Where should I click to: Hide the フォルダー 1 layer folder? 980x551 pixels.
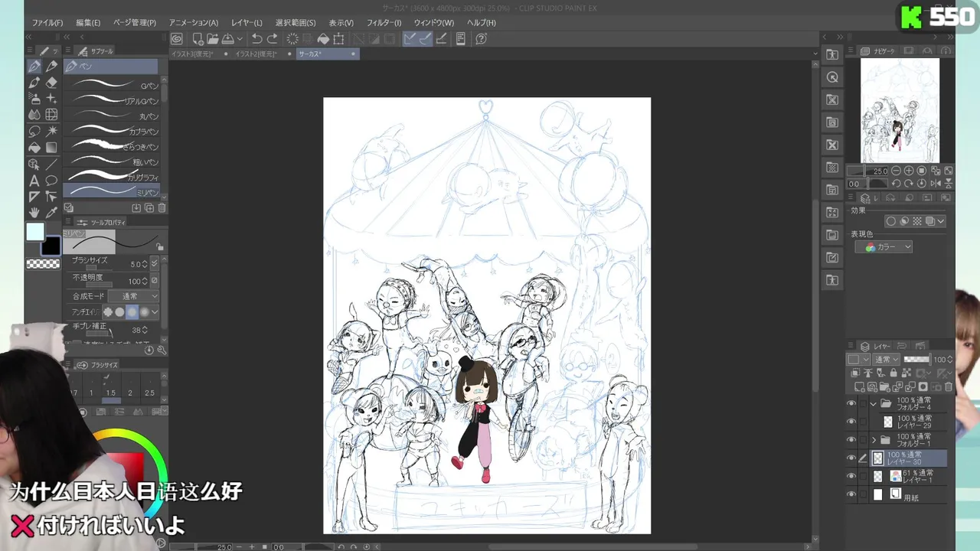pos(851,440)
